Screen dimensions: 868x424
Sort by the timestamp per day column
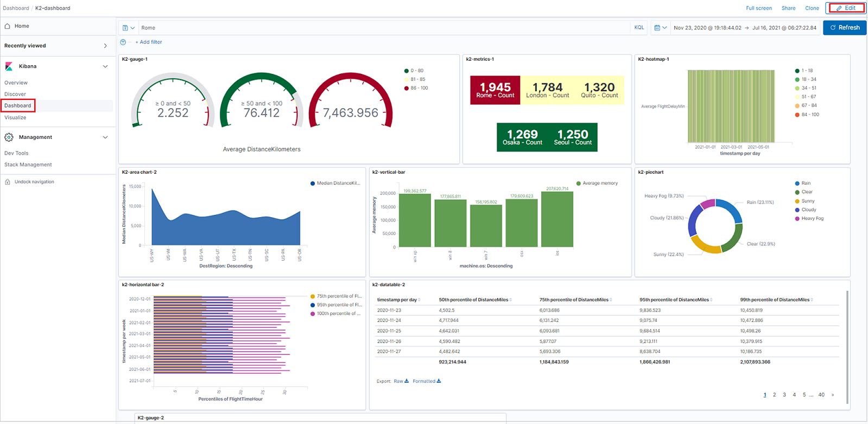[398, 300]
